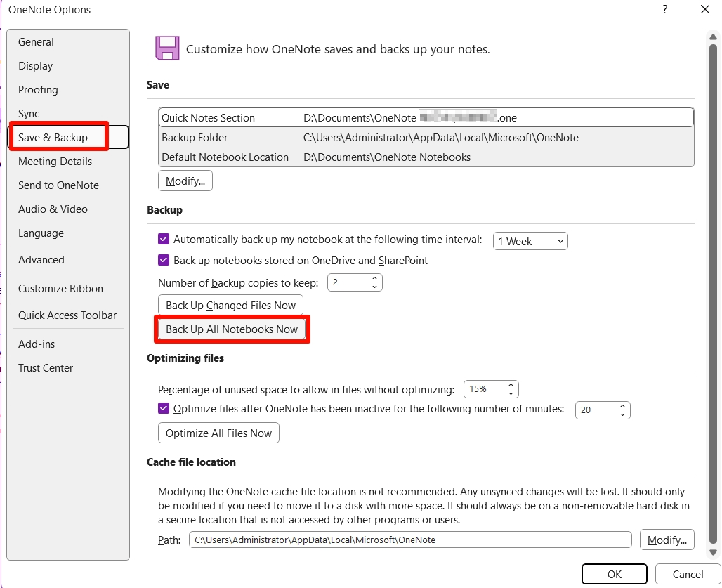The image size is (722, 588).
Task: Click Modify next to the cache path
Action: click(x=667, y=540)
